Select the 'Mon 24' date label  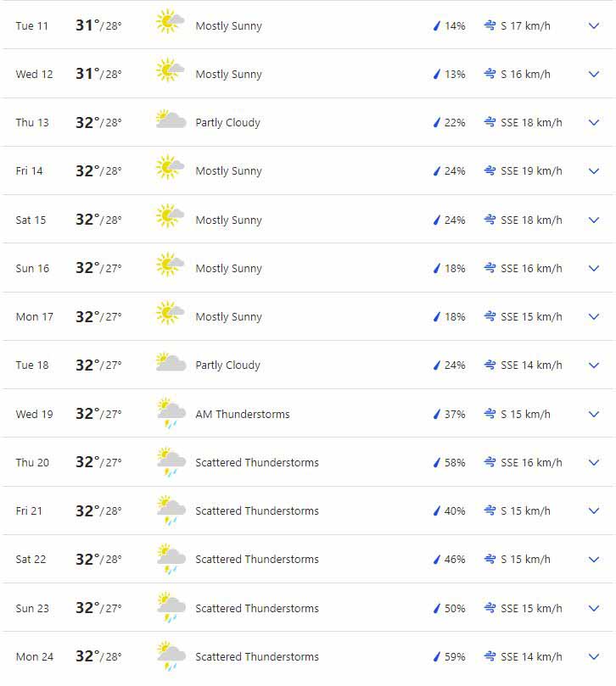pyautogui.click(x=35, y=656)
